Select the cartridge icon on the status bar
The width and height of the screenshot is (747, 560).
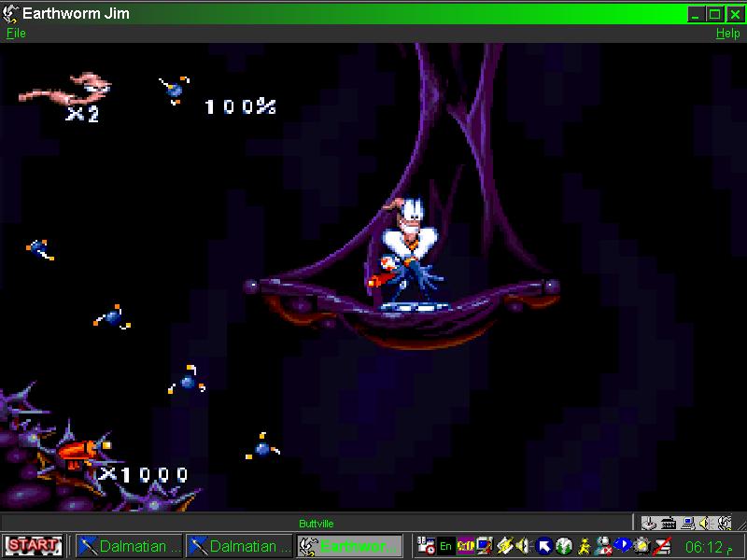pyautogui.click(x=667, y=523)
